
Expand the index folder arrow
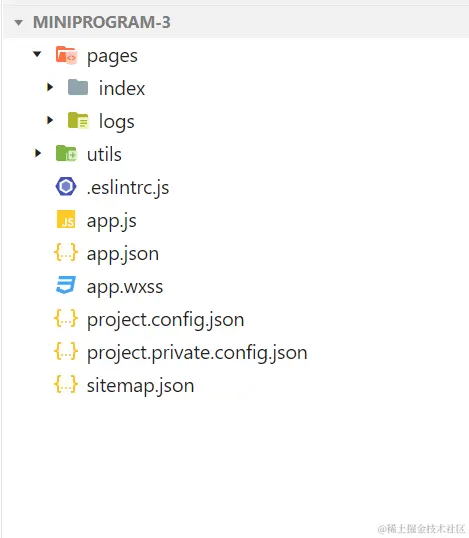(x=50, y=87)
